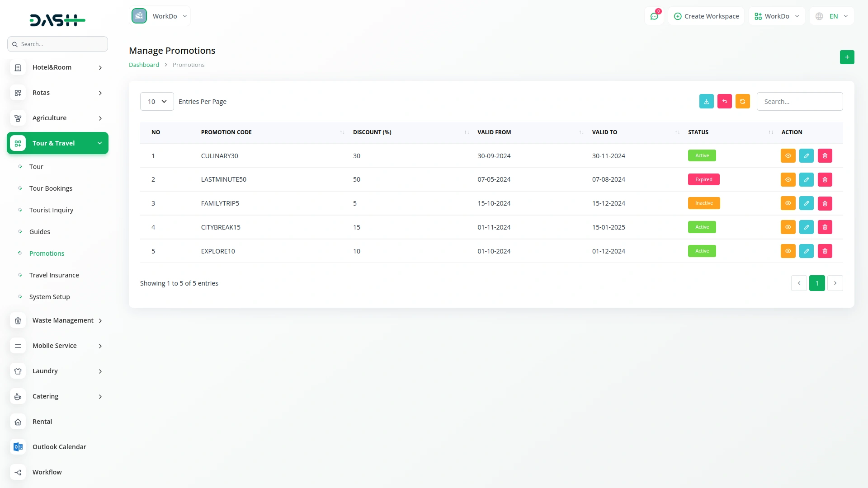
Task: Click the orange refresh icon near search
Action: tap(742, 101)
